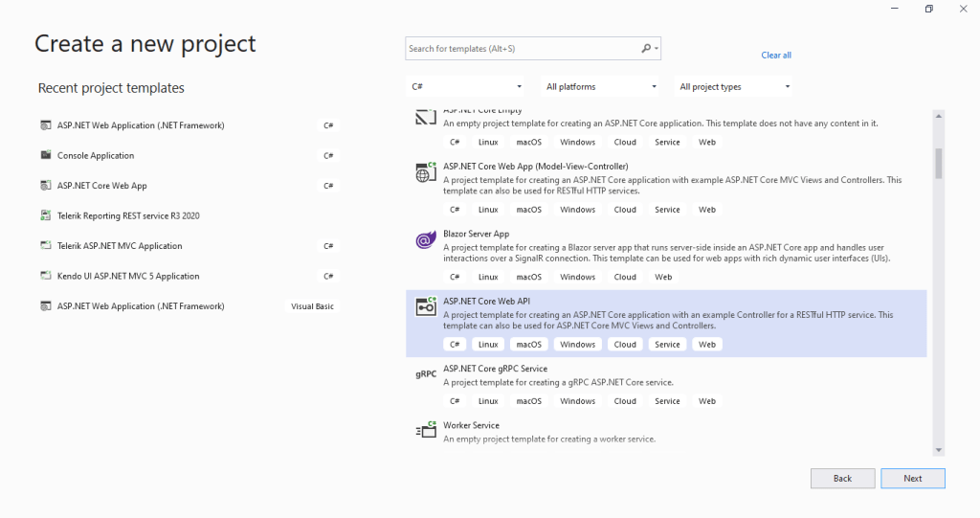Click the search magnifier icon
This screenshot has height=518, width=980.
point(647,49)
